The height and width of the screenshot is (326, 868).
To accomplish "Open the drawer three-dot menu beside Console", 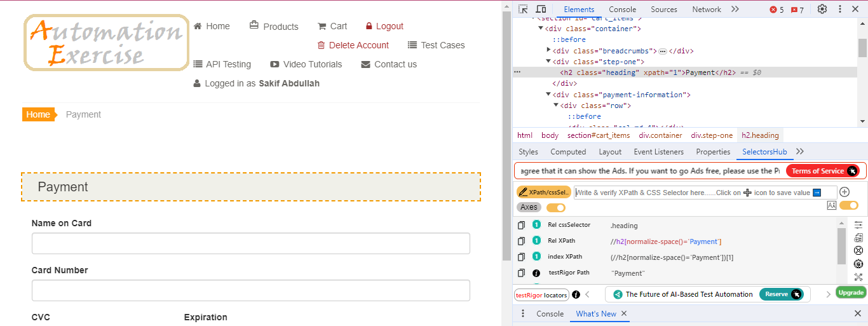I will pyautogui.click(x=523, y=313).
